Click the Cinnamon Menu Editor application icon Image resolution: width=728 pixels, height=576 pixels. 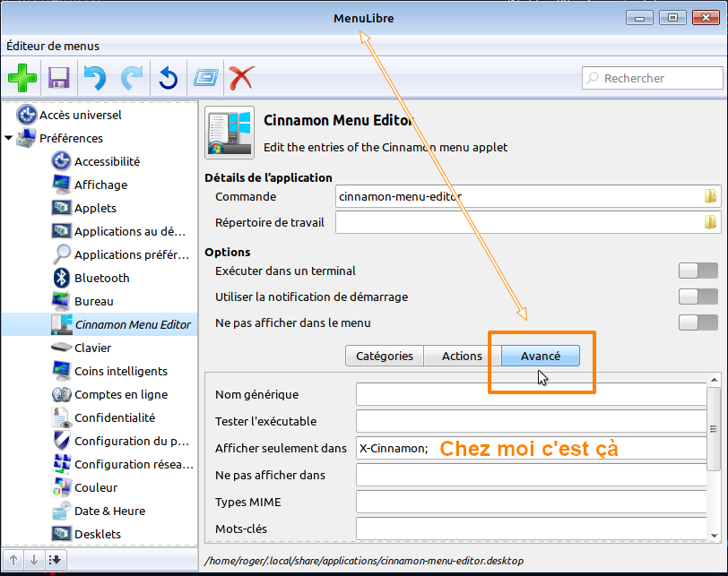point(228,133)
